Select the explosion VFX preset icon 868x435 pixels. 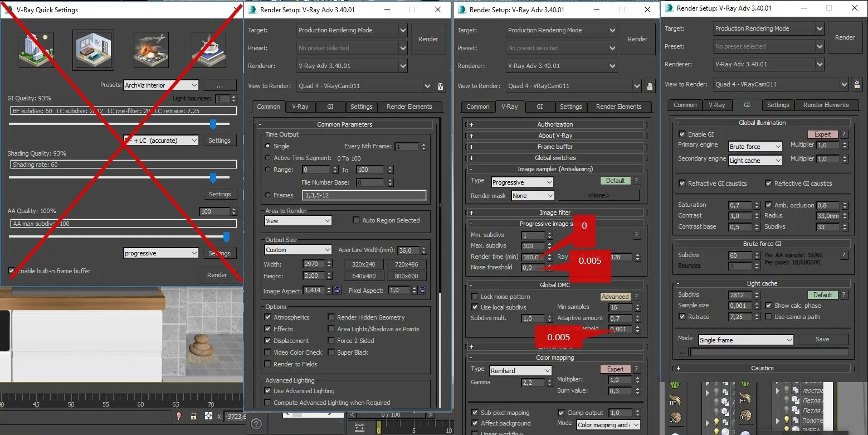tap(150, 50)
